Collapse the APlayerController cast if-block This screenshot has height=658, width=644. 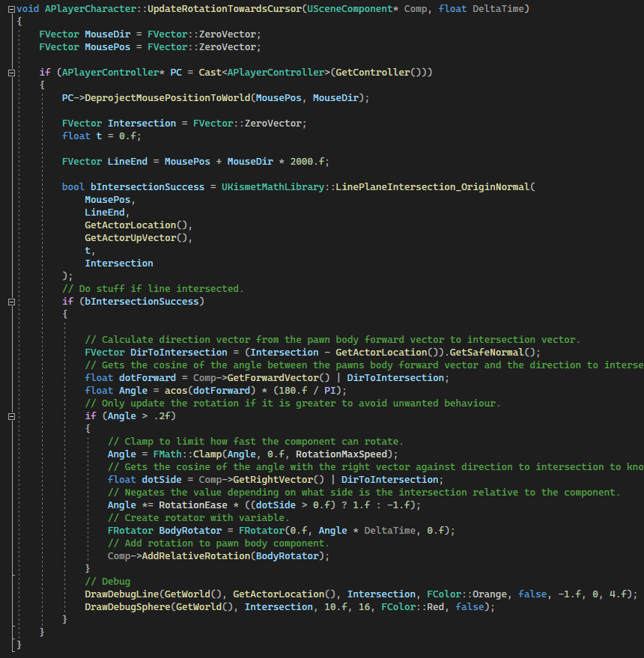coord(10,73)
